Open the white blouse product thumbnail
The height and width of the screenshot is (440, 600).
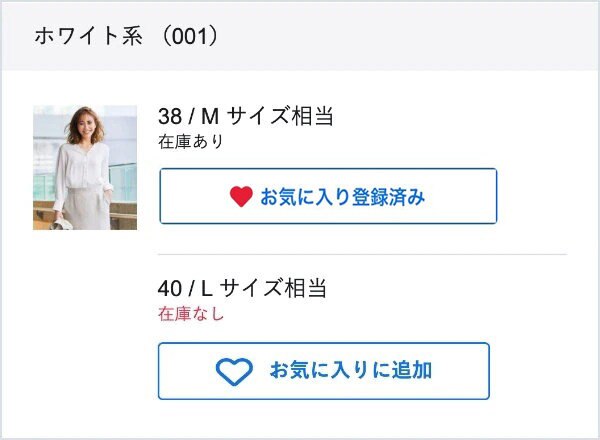pyautogui.click(x=85, y=167)
